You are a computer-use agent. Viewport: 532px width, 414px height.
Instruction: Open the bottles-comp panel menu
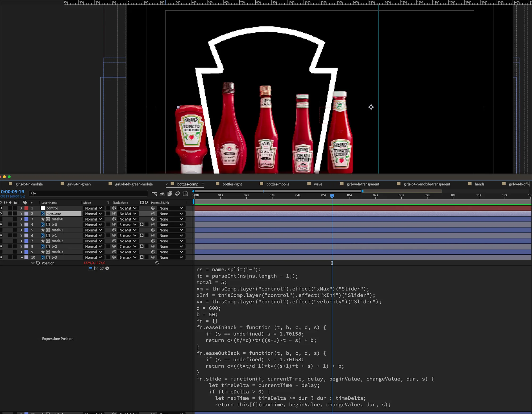click(x=203, y=184)
